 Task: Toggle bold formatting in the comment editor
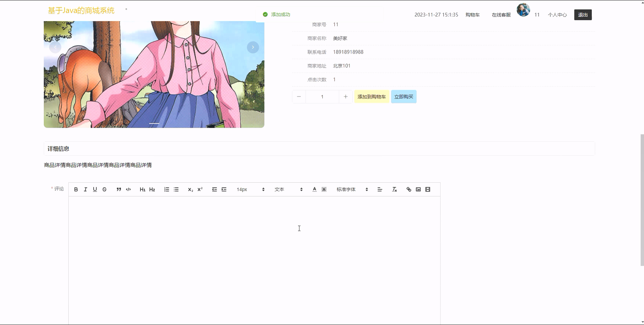[76, 189]
